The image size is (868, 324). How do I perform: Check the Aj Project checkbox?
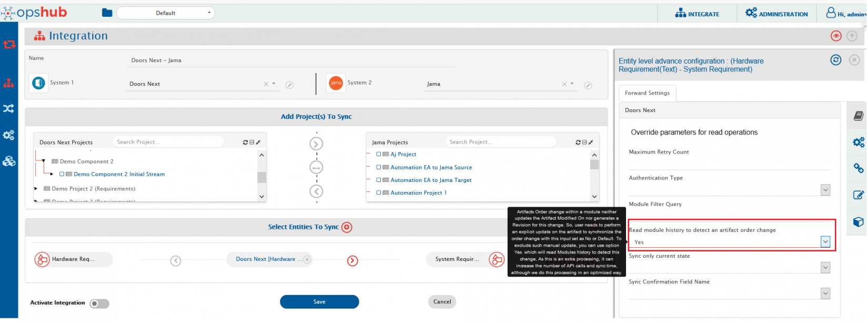[379, 154]
